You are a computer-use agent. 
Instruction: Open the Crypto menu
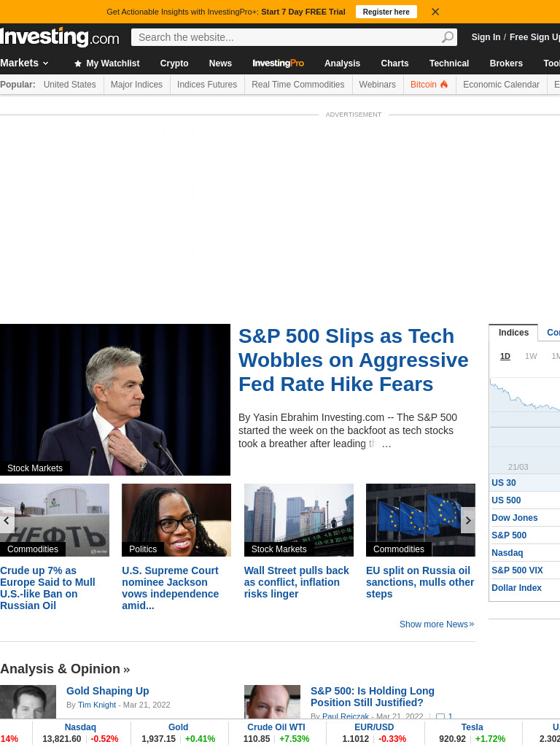coord(174,63)
